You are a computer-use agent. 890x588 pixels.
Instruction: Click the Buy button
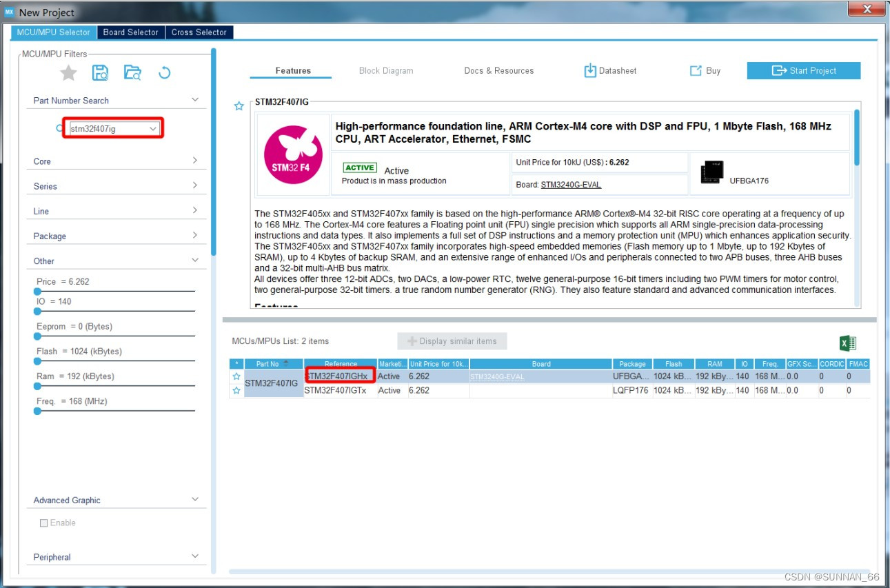click(x=705, y=70)
